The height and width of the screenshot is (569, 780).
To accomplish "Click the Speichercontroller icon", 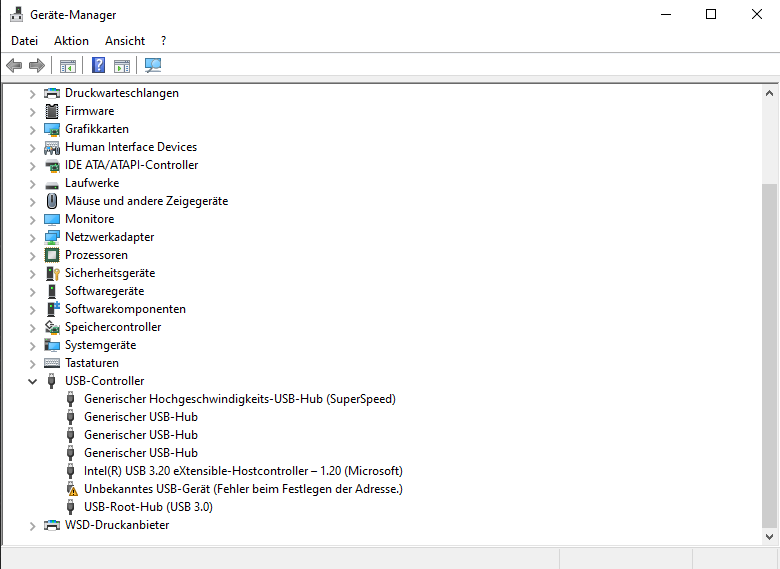I will (52, 327).
